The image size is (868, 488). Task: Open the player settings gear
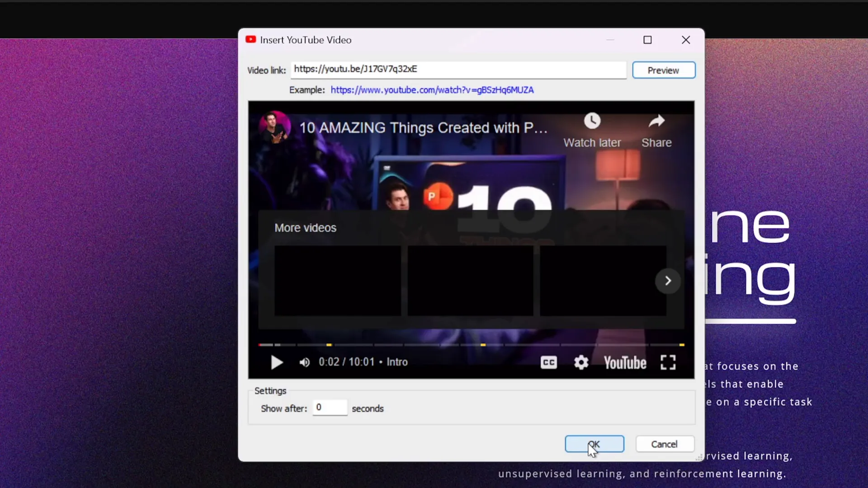click(581, 362)
